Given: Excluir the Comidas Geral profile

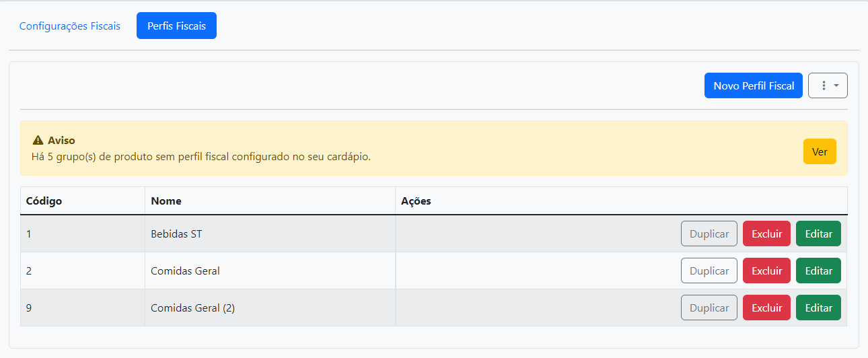Looking at the screenshot, I should click(x=766, y=271).
